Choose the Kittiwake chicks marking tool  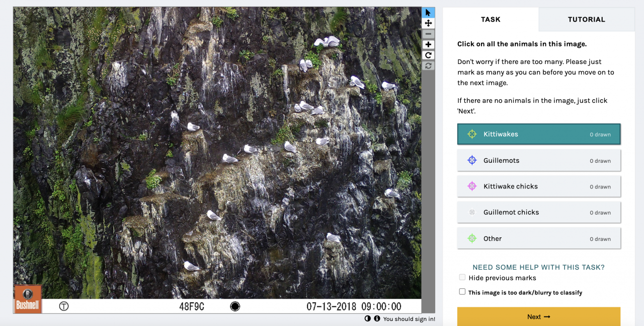[x=539, y=186]
